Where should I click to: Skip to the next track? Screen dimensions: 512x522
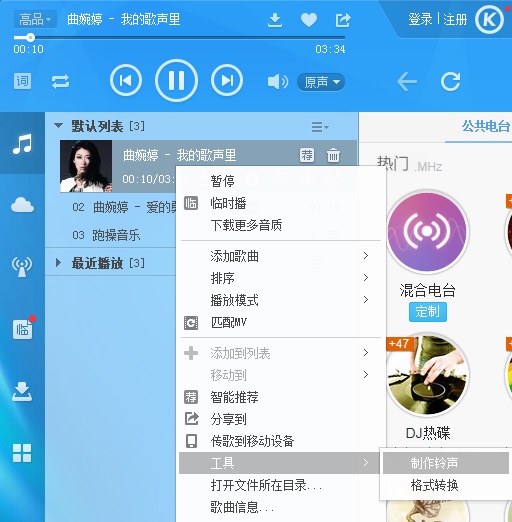click(227, 80)
